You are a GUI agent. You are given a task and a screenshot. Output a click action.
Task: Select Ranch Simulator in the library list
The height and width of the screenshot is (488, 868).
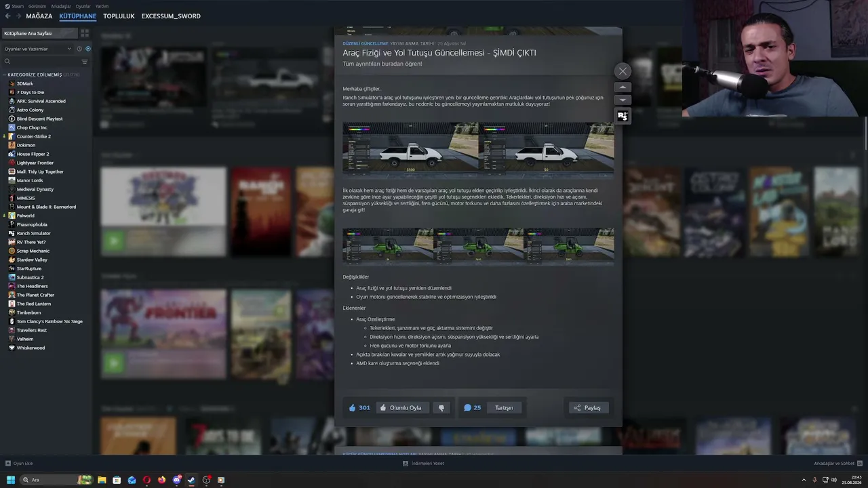pyautogui.click(x=34, y=233)
